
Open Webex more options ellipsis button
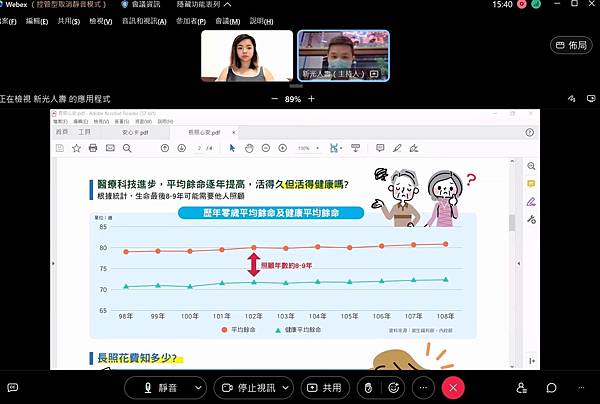click(x=423, y=388)
